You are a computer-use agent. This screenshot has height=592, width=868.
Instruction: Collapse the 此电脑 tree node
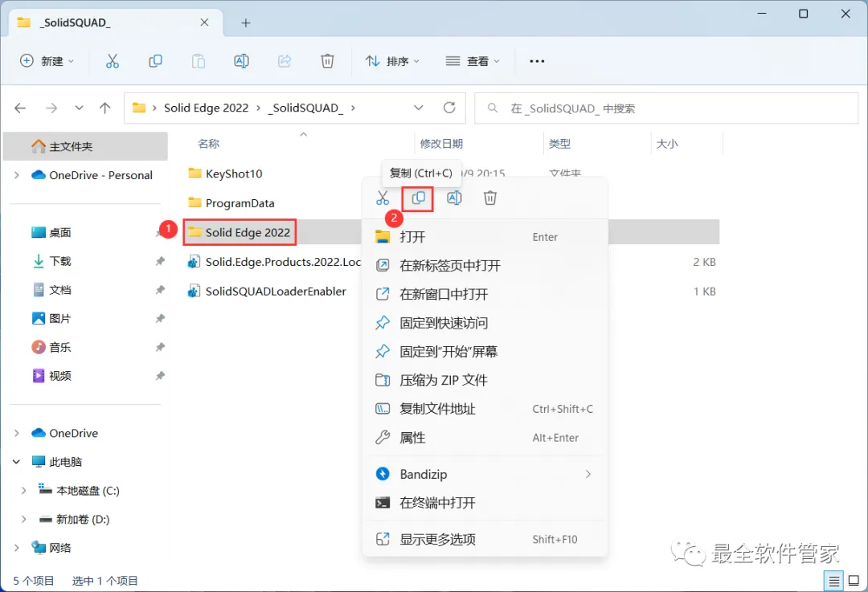17,462
